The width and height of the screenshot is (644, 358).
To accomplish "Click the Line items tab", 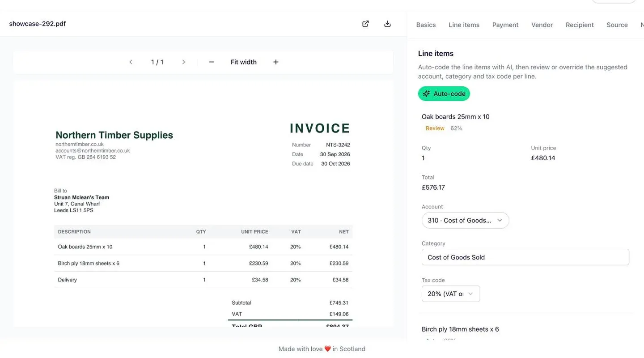I will (x=464, y=25).
